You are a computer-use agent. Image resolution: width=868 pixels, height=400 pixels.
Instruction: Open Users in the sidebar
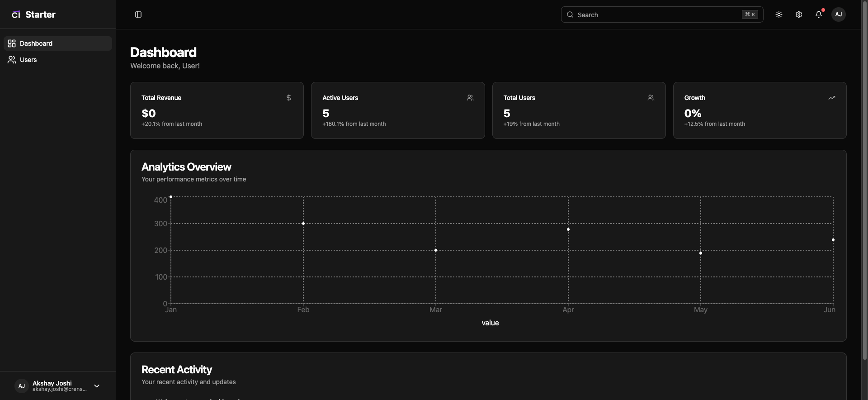point(58,60)
